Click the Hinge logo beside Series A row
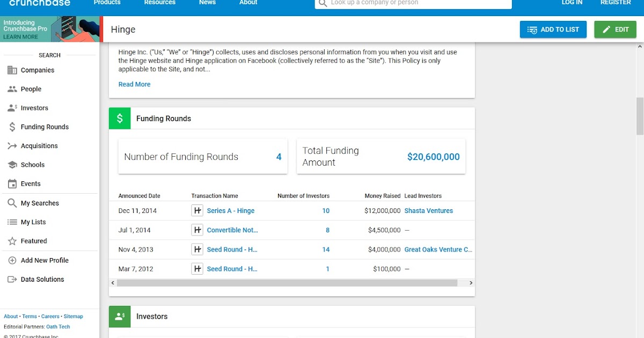This screenshot has width=644, height=338. (x=197, y=211)
